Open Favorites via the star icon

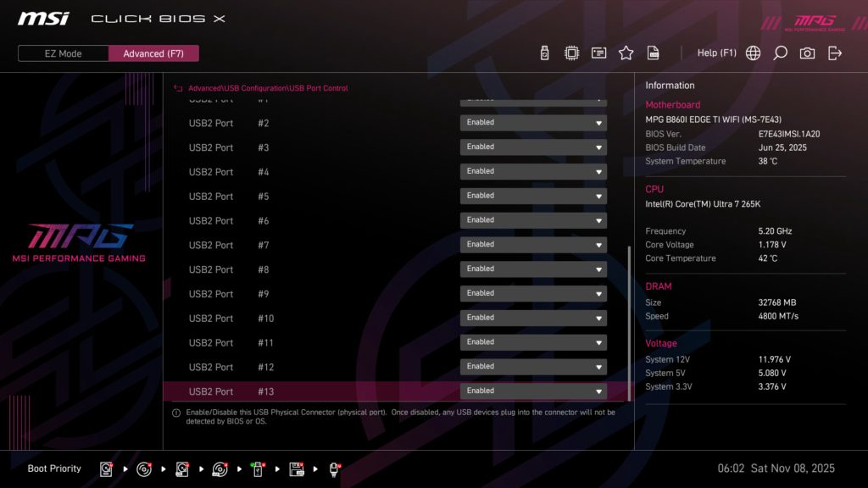pos(626,52)
